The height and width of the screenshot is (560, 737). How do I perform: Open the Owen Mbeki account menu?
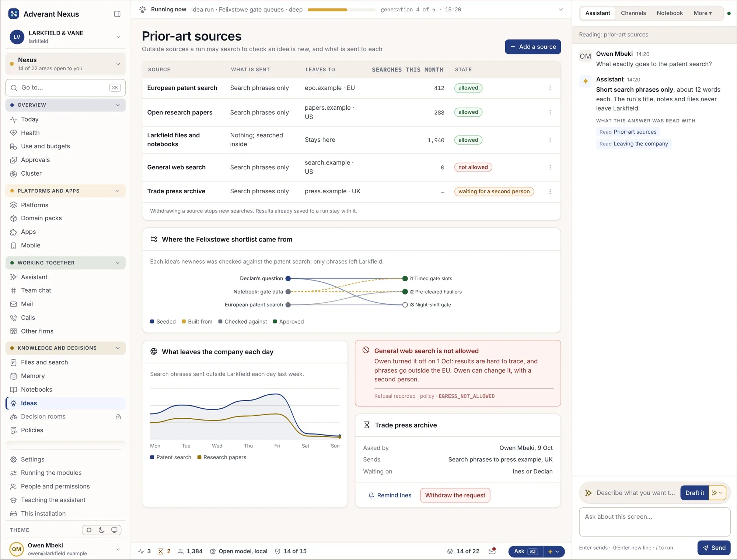click(x=66, y=549)
